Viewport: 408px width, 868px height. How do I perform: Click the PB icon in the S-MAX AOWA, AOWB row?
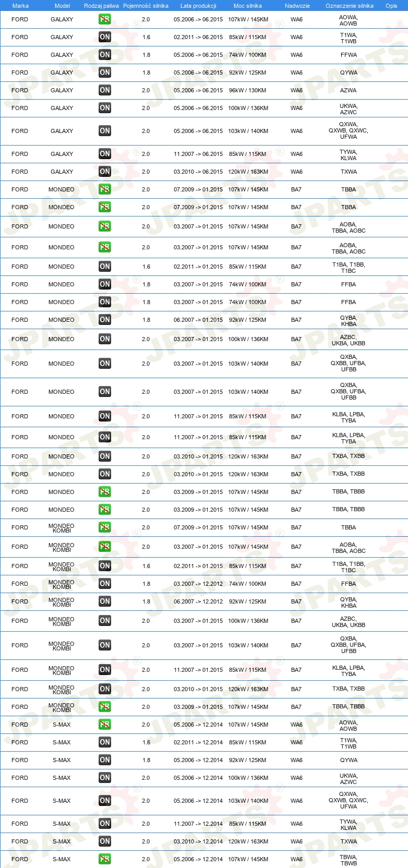pos(105,725)
